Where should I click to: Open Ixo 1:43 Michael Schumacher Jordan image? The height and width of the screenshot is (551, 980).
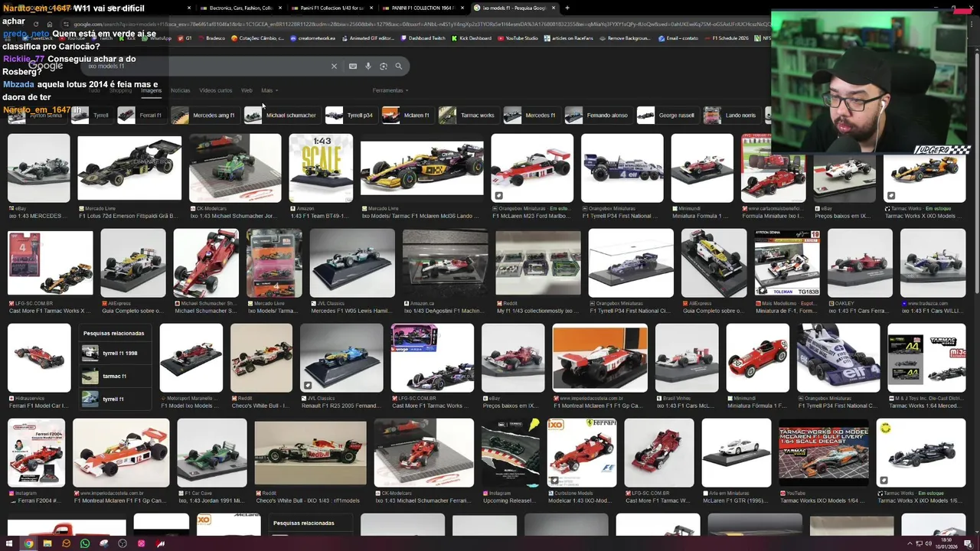[x=234, y=168]
